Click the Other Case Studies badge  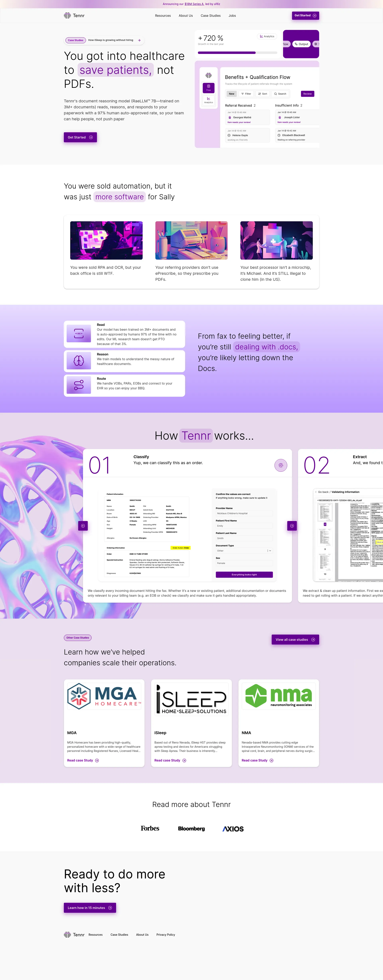click(78, 638)
